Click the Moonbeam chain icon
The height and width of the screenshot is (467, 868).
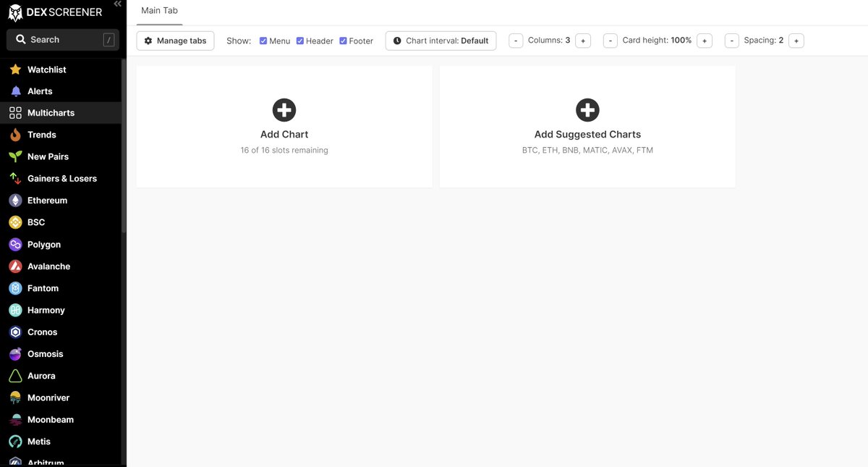(x=15, y=419)
